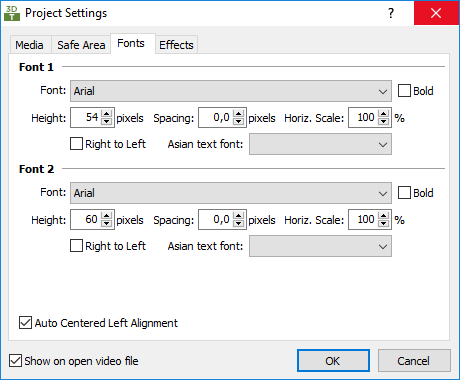Decrease Font 1 Horiz. Scale with down arrow

(384, 121)
